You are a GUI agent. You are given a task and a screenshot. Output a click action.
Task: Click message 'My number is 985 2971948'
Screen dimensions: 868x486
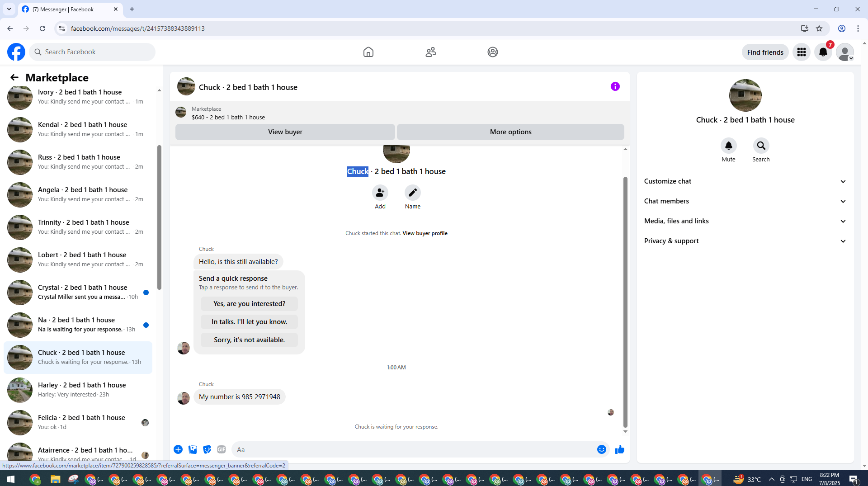pos(240,397)
